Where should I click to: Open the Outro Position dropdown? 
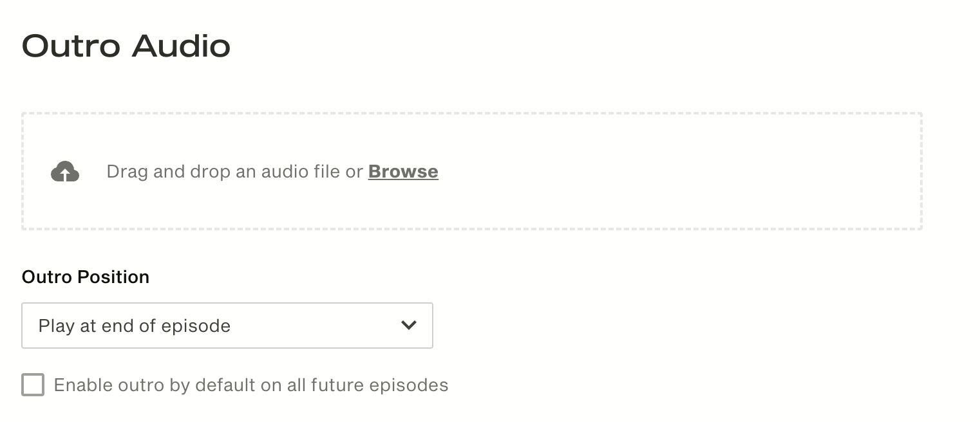(227, 326)
